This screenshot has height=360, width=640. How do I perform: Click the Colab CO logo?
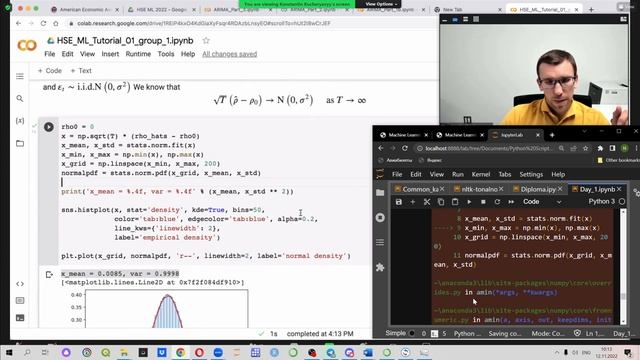pyautogui.click(x=27, y=45)
